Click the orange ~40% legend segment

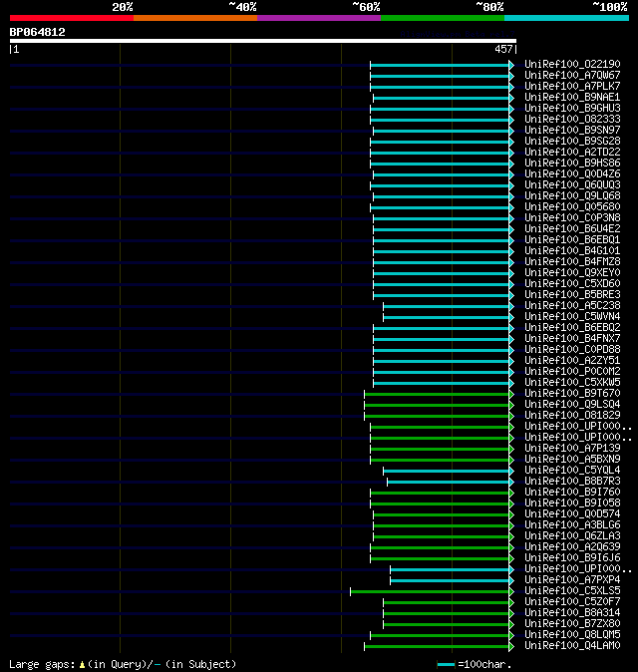tap(195, 18)
